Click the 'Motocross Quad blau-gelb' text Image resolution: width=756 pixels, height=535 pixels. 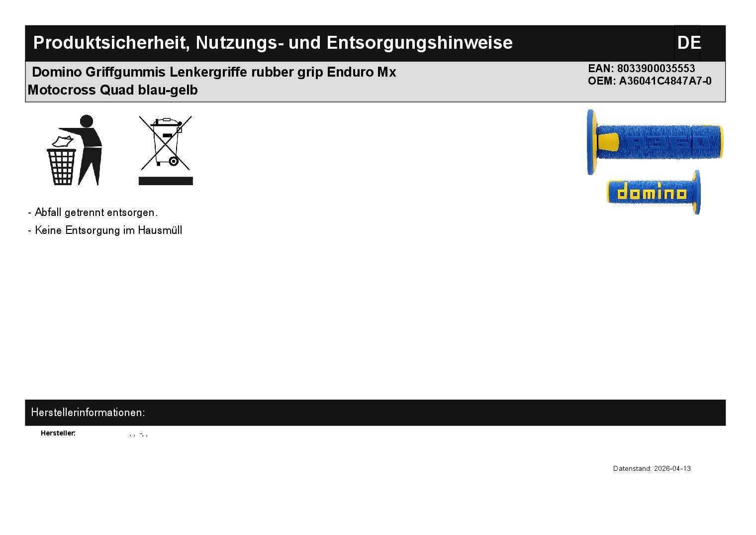(113, 90)
